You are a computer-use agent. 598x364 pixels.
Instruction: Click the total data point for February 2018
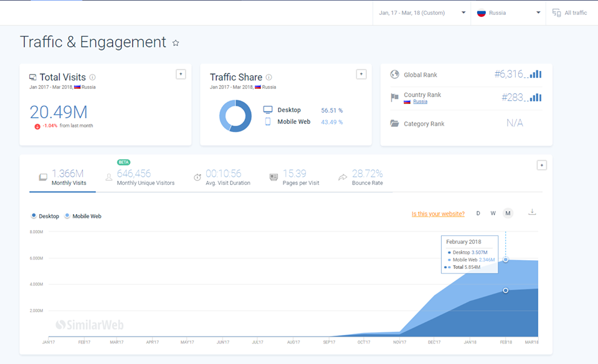pos(506,259)
